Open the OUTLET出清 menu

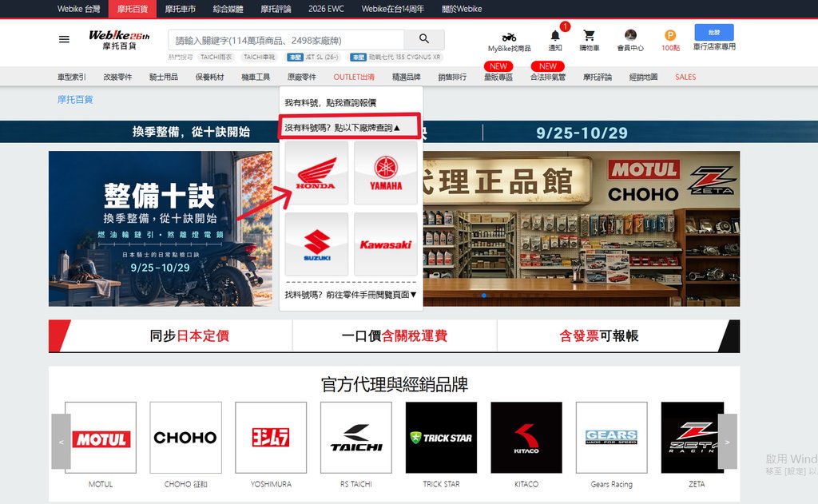click(354, 77)
